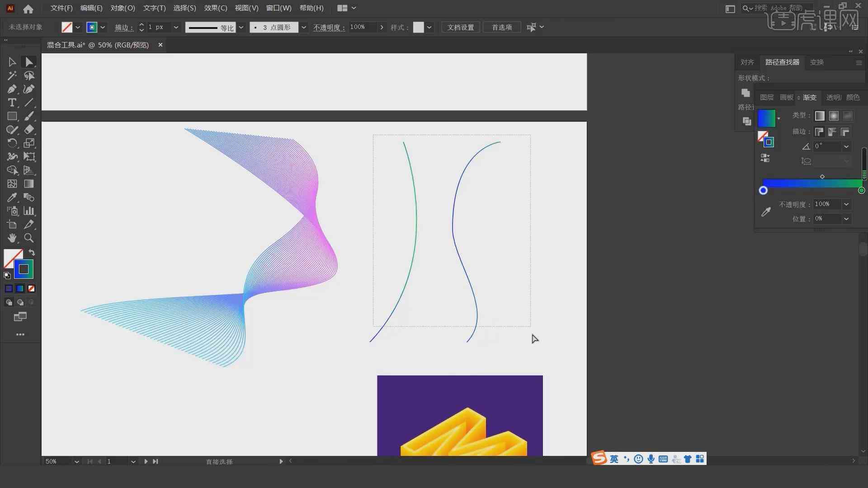Apply gradient across stroke option

(845, 132)
